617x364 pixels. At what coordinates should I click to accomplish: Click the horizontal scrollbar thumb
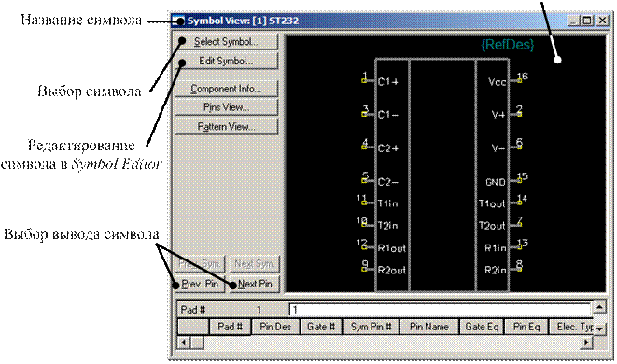[x=197, y=343]
